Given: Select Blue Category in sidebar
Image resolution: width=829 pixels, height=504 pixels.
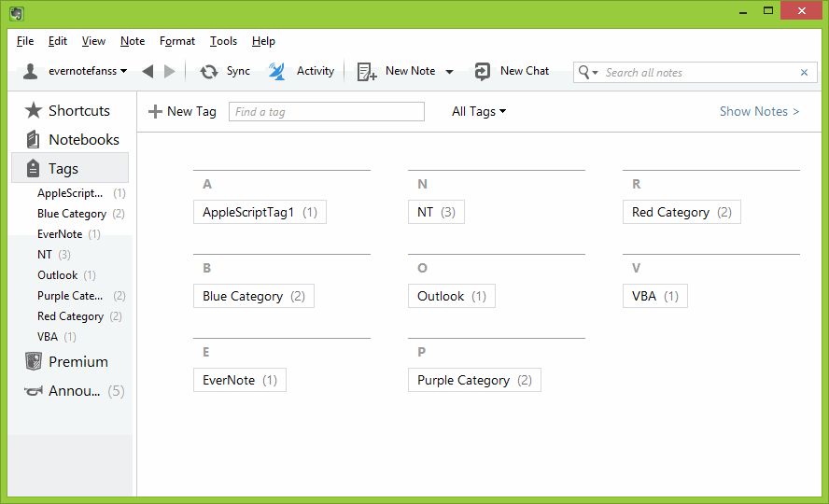Looking at the screenshot, I should (x=81, y=214).
